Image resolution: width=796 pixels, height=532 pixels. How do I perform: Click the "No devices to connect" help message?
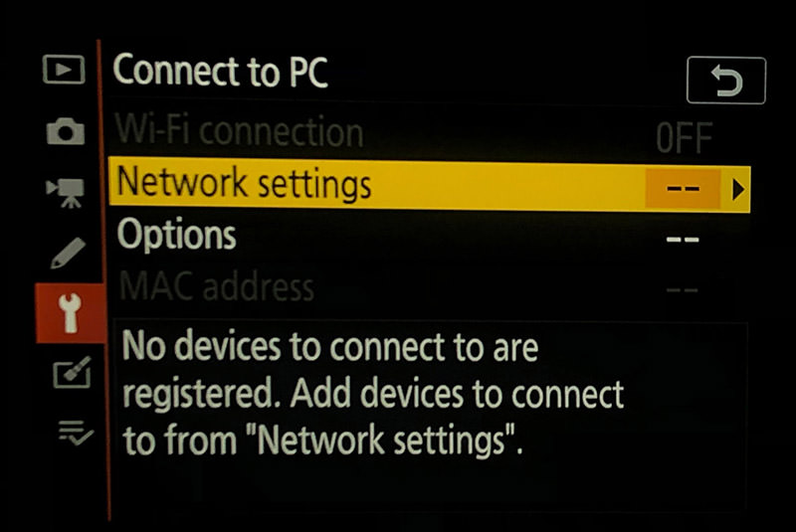click(373, 393)
